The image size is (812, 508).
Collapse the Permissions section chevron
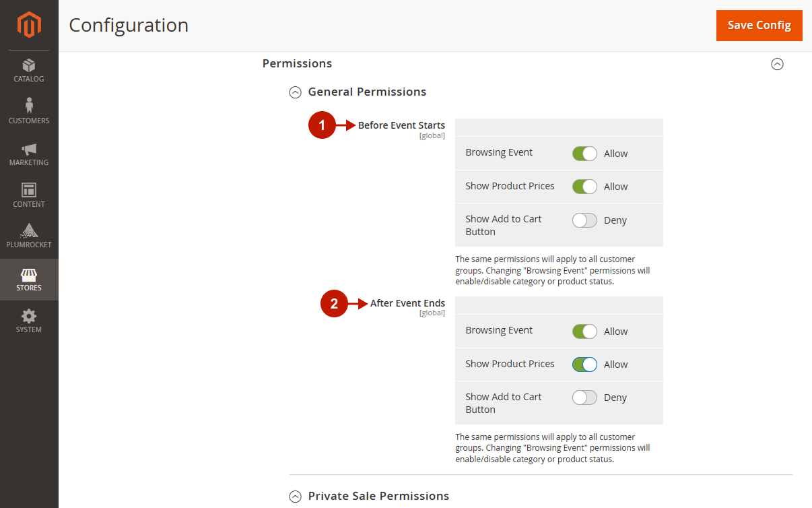tap(777, 64)
